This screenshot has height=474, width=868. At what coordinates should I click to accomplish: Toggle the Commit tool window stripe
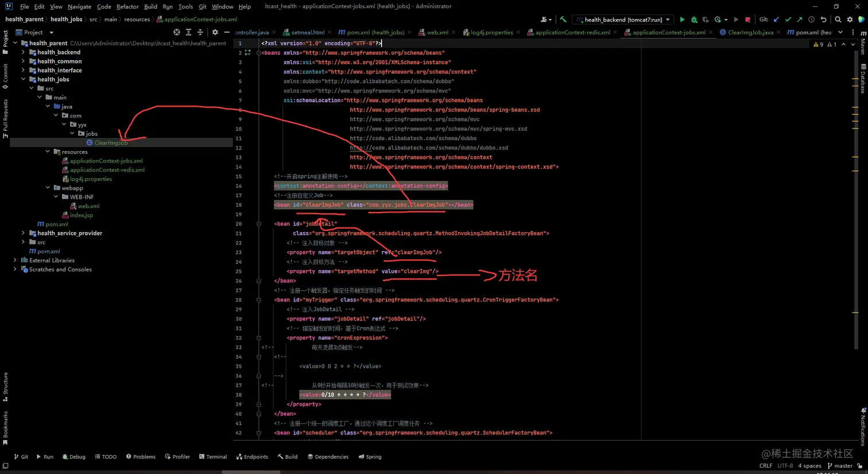(5, 76)
